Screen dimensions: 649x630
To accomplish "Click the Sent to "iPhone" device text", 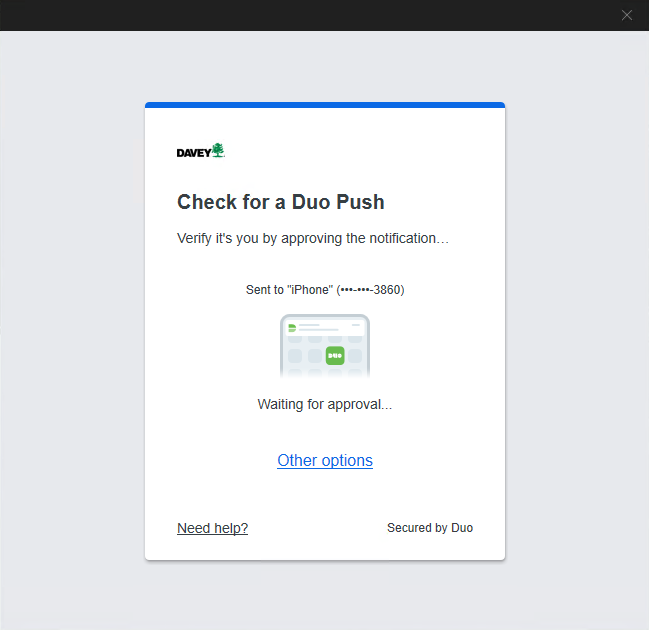I will click(325, 290).
